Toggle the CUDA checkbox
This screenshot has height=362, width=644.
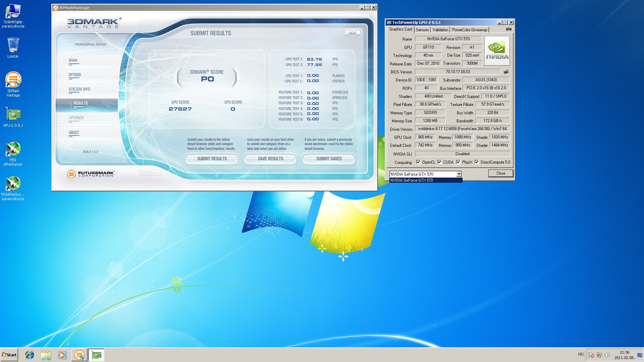[x=439, y=162]
